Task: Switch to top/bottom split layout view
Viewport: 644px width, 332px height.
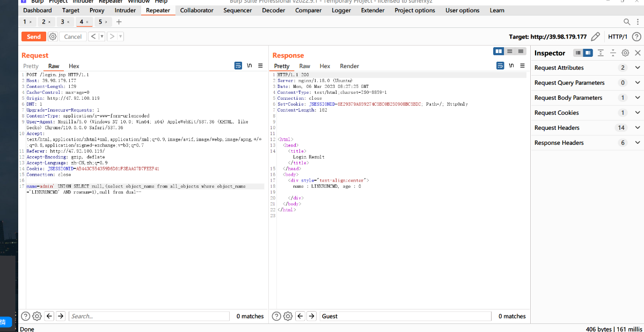Action: [510, 51]
